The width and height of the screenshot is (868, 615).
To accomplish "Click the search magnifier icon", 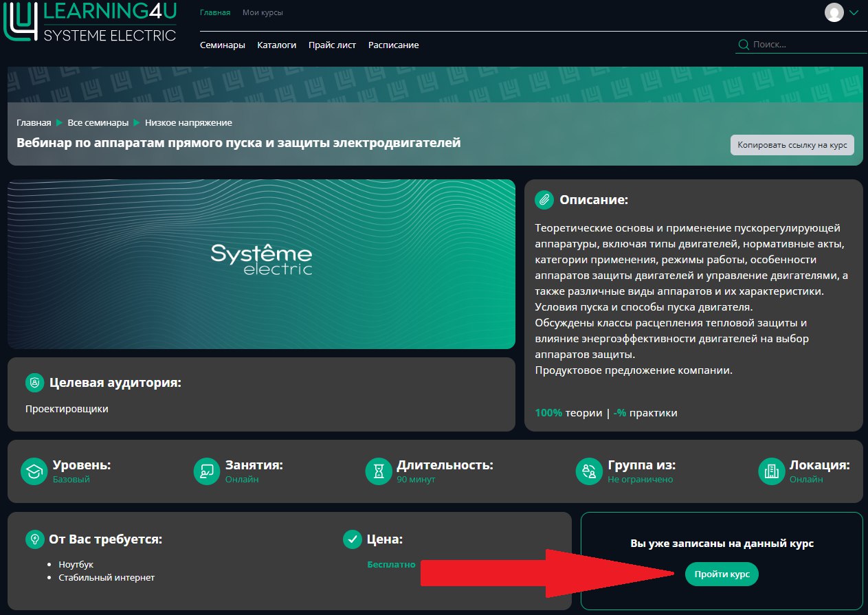I will (743, 45).
